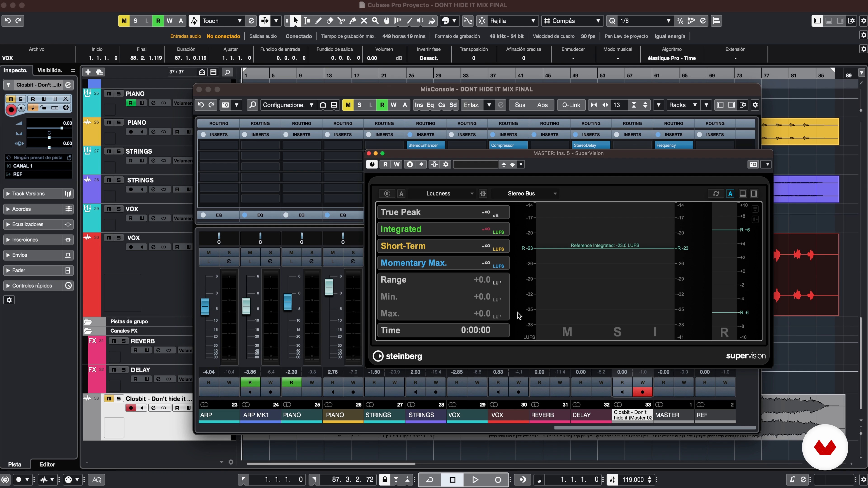Screen dimensions: 868x488
Task: Mute the PIANO track 25
Action: click(x=109, y=94)
